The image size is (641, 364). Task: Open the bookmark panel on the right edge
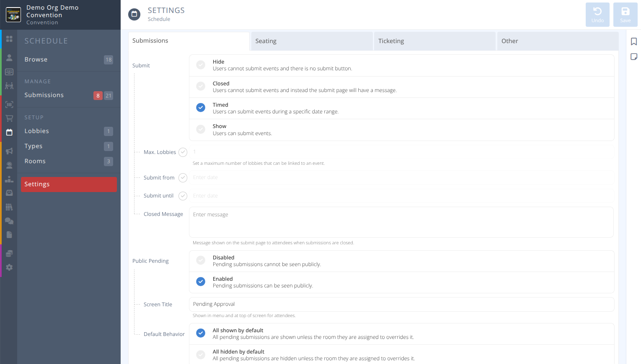(633, 41)
